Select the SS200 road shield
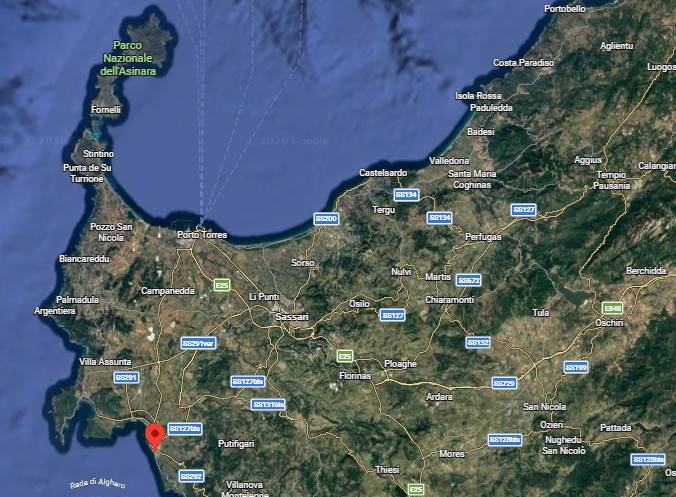This screenshot has width=676, height=497. tap(326, 218)
